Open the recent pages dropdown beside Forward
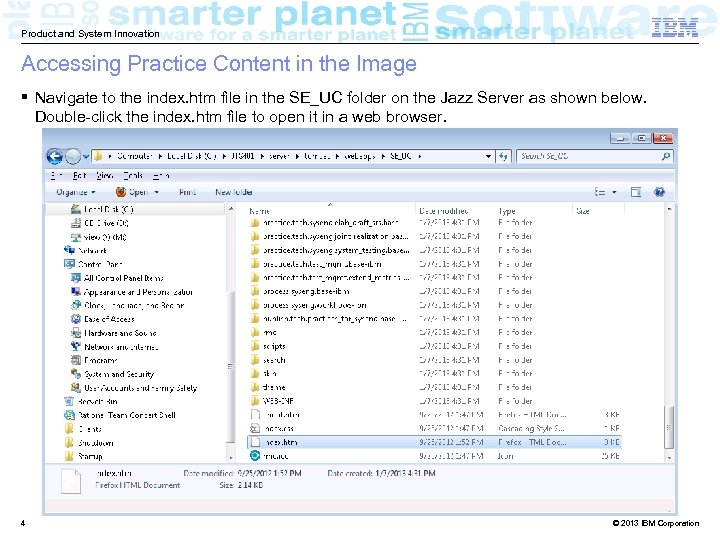The height and width of the screenshot is (540, 720). click(x=86, y=157)
